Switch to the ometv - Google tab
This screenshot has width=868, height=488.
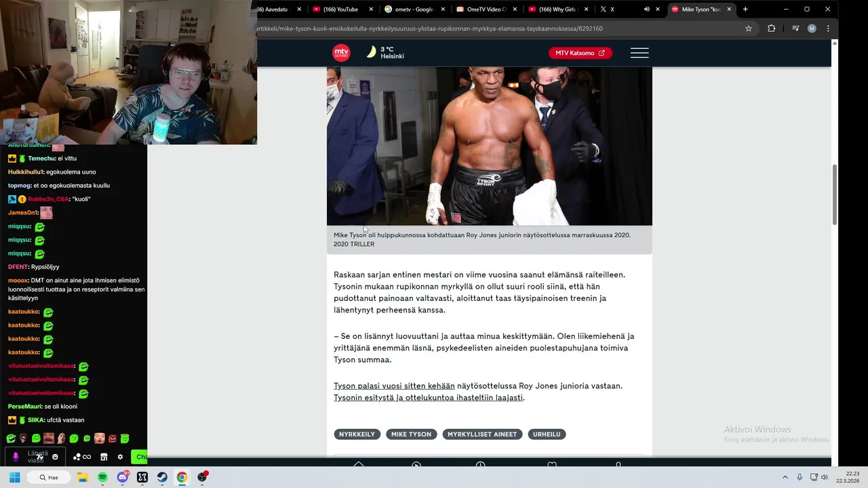(x=414, y=9)
